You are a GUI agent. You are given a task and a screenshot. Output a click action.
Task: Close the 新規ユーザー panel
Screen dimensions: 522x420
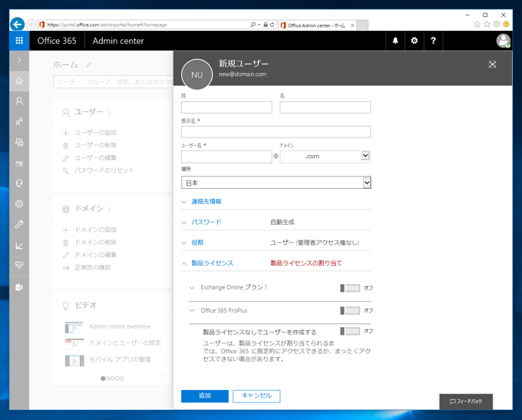[x=492, y=64]
